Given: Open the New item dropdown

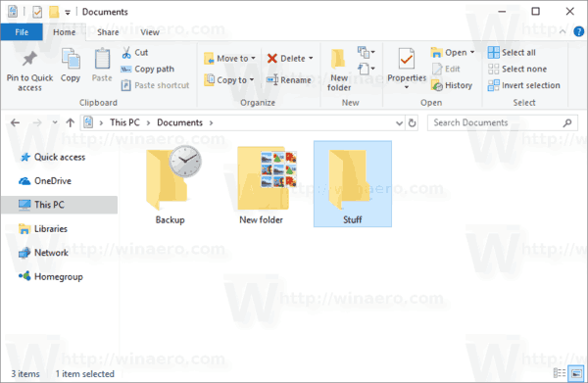Looking at the screenshot, I should [x=367, y=52].
